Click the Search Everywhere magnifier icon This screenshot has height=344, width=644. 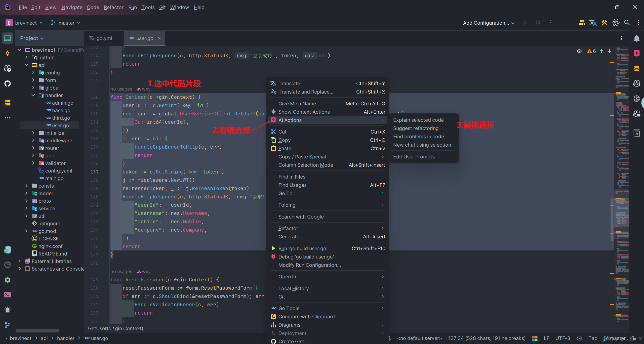tap(627, 23)
